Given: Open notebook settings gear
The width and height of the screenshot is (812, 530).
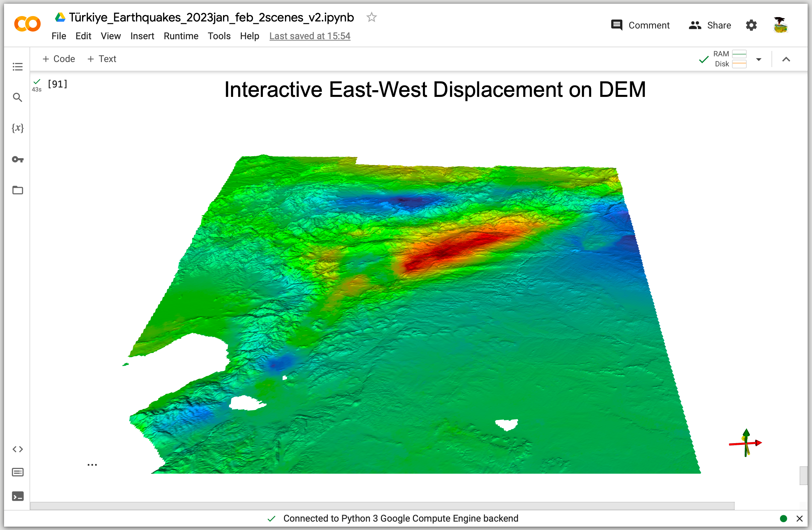Looking at the screenshot, I should 751,25.
